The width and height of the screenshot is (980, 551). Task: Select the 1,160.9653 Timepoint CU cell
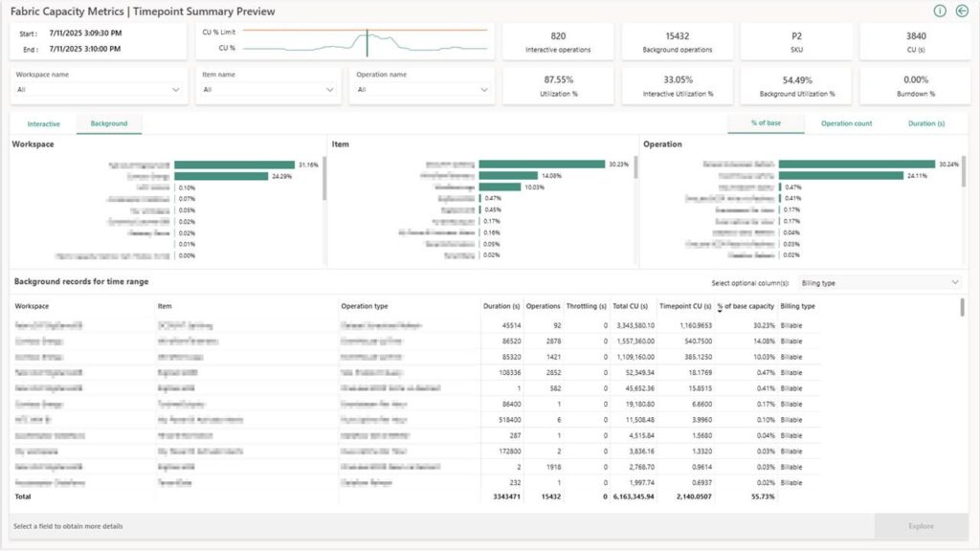(x=695, y=325)
